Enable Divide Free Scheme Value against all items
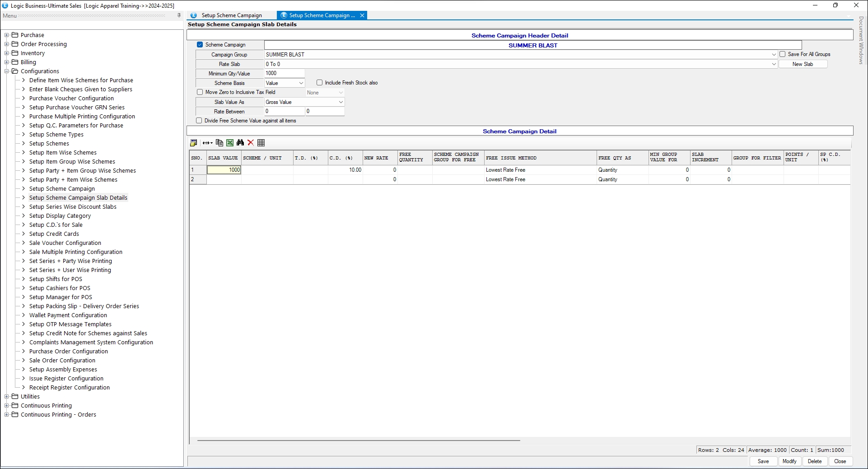868x469 pixels. (199, 121)
